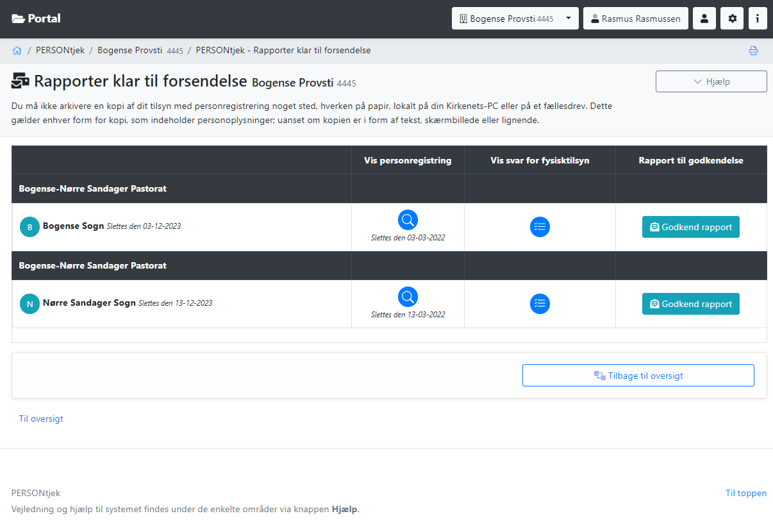Open the Portal home logo
The width and height of the screenshot is (773, 532).
[36, 19]
